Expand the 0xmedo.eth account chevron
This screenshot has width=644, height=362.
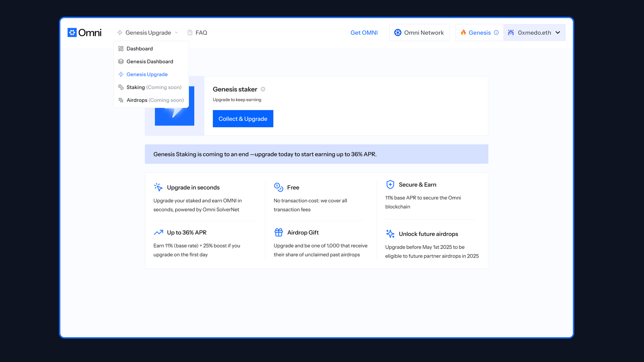[x=558, y=33]
